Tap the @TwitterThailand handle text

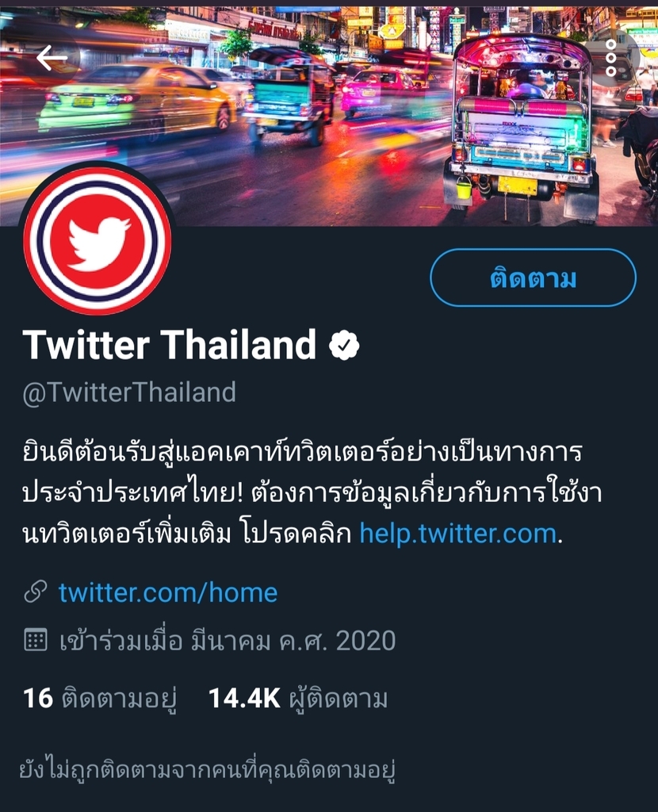click(x=129, y=392)
